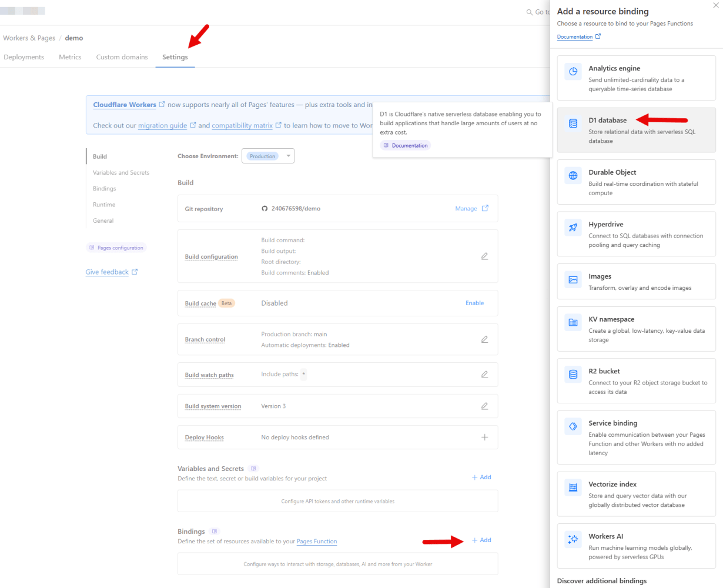Close the Add a resource binding panel

(x=715, y=5)
